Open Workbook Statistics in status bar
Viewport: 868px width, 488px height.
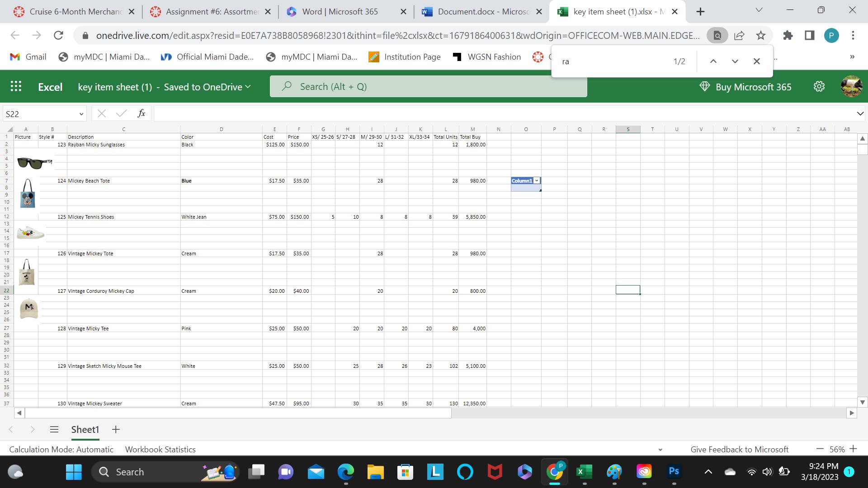pyautogui.click(x=160, y=449)
